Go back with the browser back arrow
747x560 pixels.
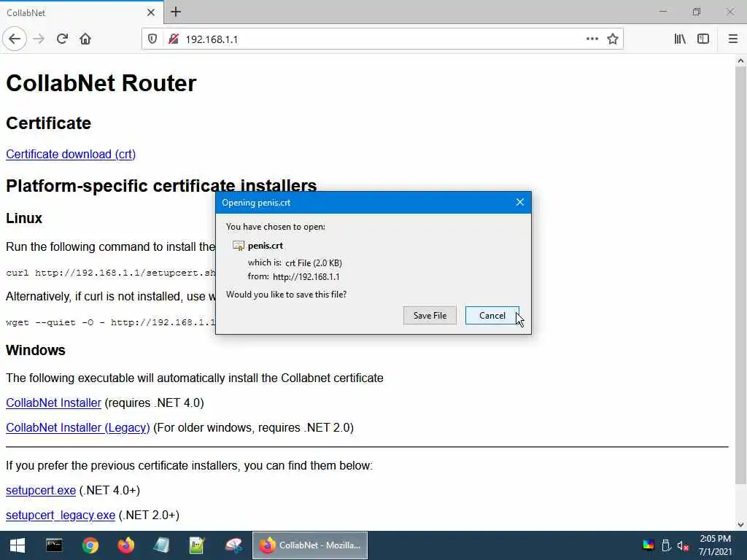point(15,39)
